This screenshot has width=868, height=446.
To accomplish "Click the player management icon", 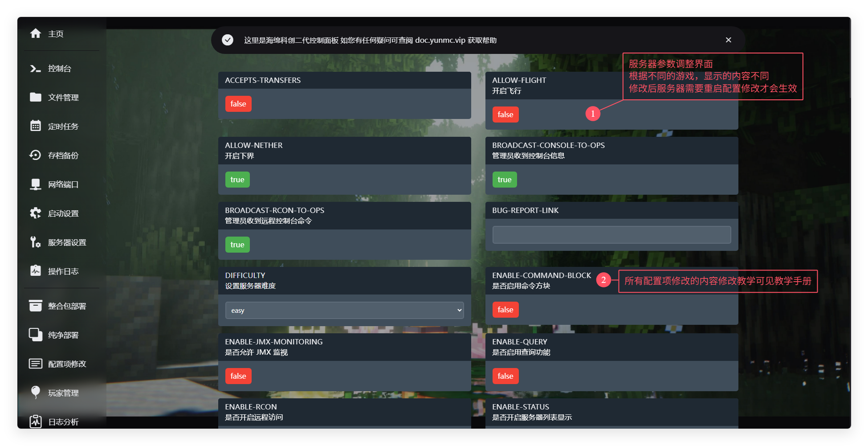I will 36,393.
